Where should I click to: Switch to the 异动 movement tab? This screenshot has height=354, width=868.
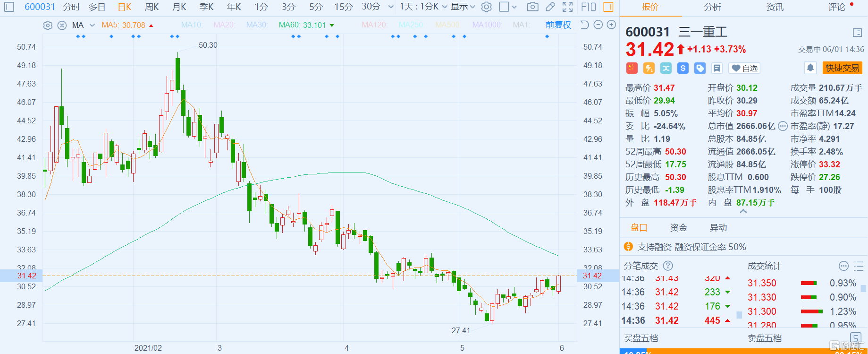pyautogui.click(x=718, y=228)
